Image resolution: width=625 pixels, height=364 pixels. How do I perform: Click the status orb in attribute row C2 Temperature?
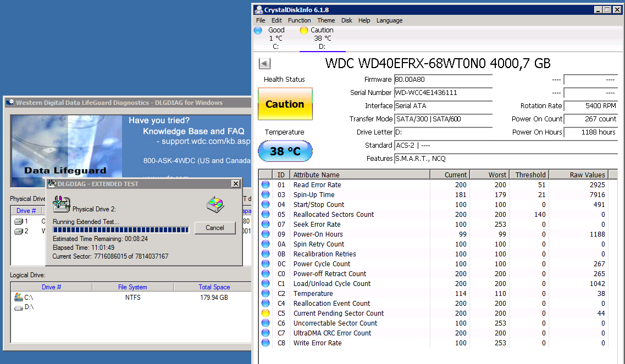(266, 294)
